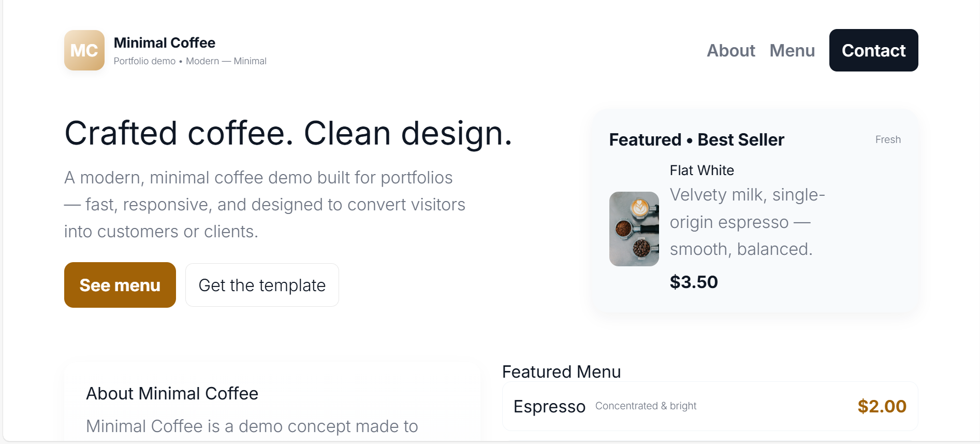The image size is (980, 444).
Task: Click the Velvety milk description text
Action: [x=747, y=222]
